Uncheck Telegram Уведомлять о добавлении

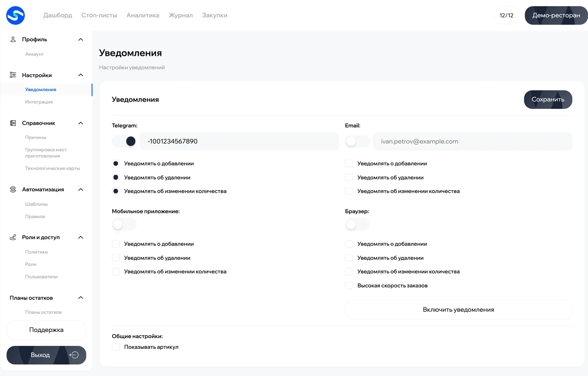tap(116, 163)
